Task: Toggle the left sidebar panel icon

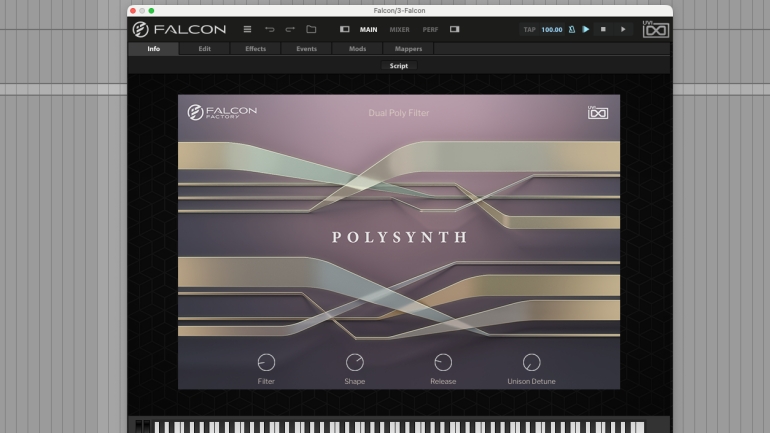Action: pos(345,29)
